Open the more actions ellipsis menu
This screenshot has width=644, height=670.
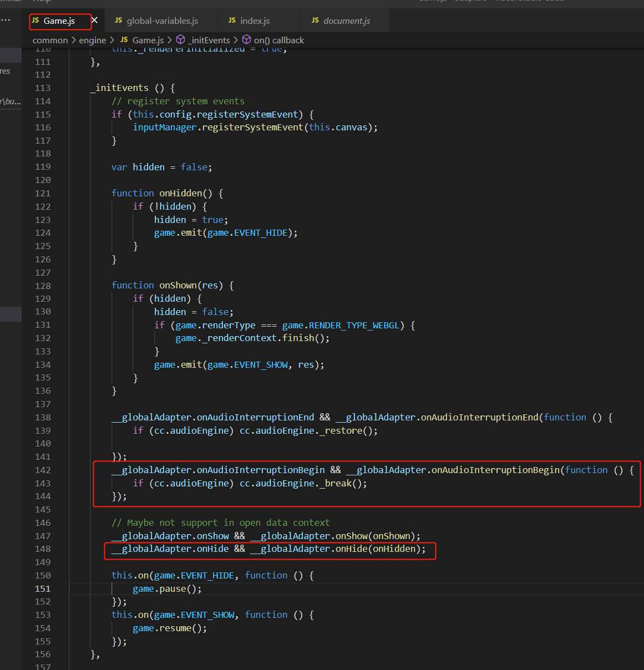coord(6,20)
